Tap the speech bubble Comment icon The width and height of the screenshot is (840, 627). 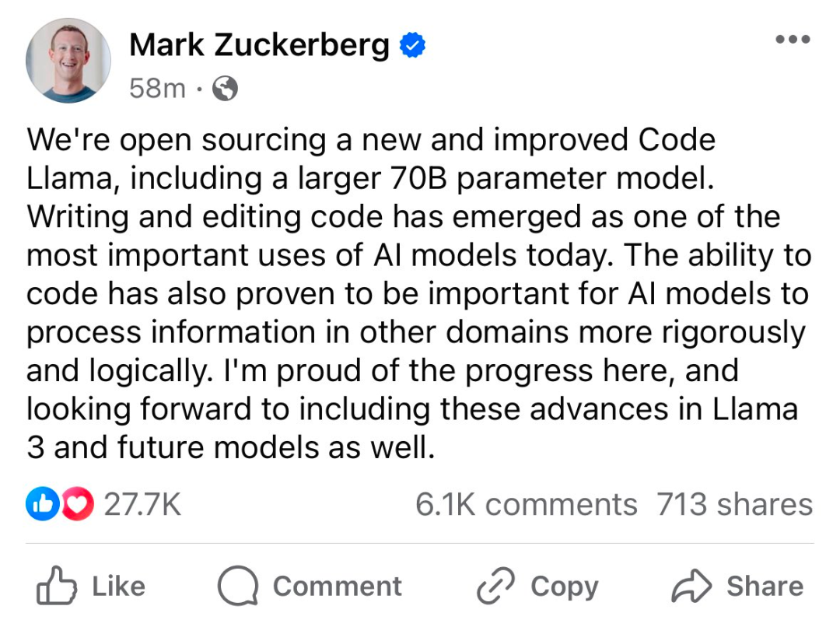coord(237,587)
